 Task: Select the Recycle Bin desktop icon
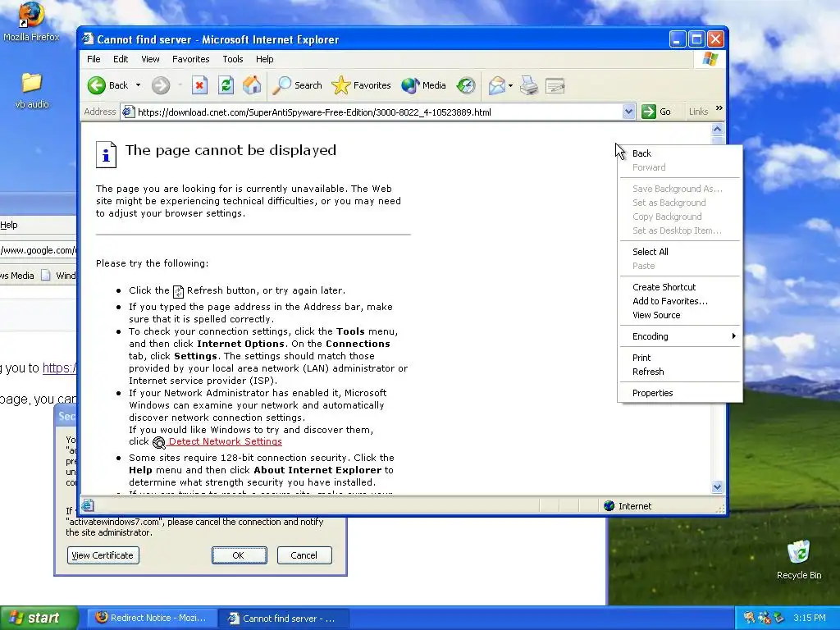coord(799,560)
